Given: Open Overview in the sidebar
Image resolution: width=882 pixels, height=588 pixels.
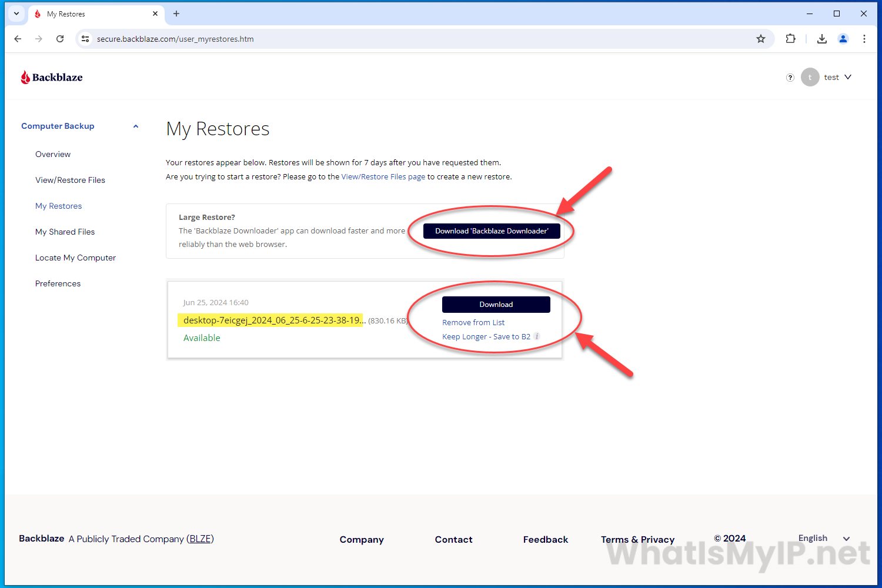Looking at the screenshot, I should [53, 154].
